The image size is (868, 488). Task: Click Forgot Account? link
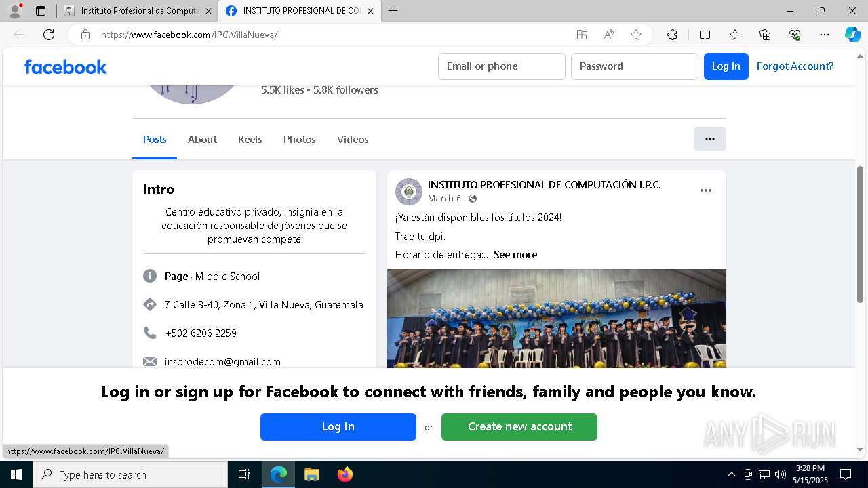click(x=795, y=66)
